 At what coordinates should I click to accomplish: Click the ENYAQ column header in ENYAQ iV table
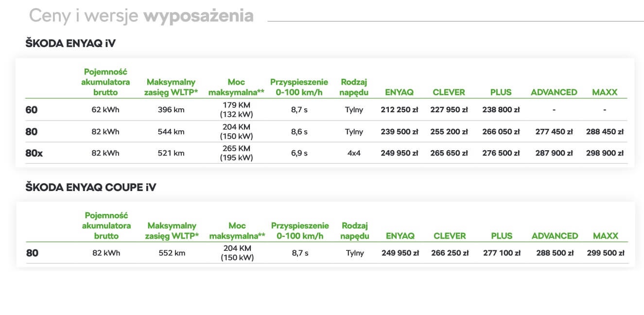tap(399, 92)
